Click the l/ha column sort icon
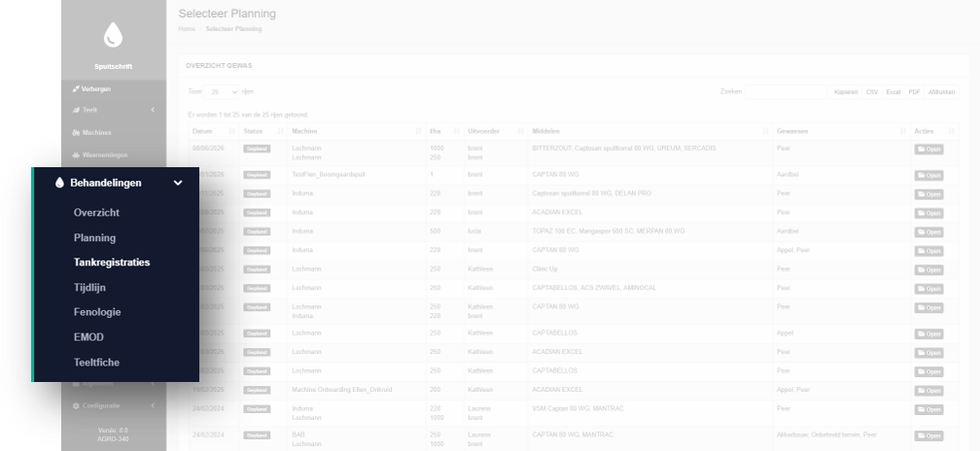The width and height of the screenshot is (980, 451). (457, 132)
